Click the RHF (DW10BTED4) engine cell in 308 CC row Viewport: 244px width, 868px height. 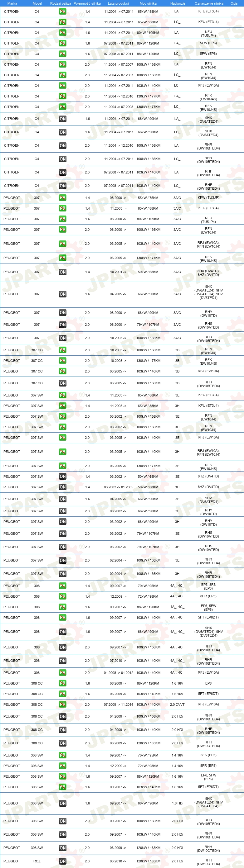tap(208, 731)
